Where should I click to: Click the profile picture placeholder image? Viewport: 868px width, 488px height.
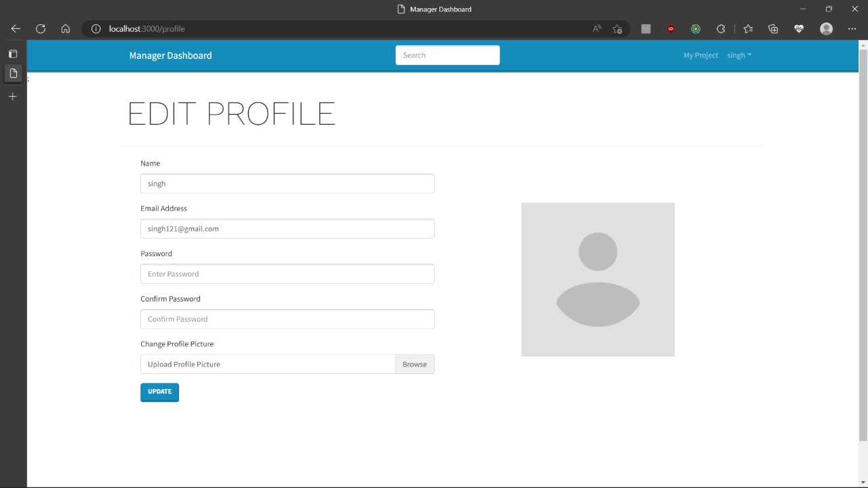tap(598, 279)
